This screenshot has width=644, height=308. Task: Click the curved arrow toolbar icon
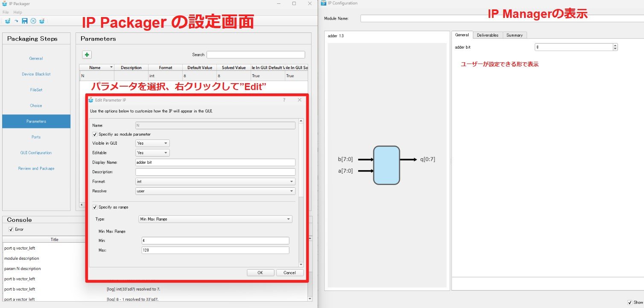click(x=16, y=21)
